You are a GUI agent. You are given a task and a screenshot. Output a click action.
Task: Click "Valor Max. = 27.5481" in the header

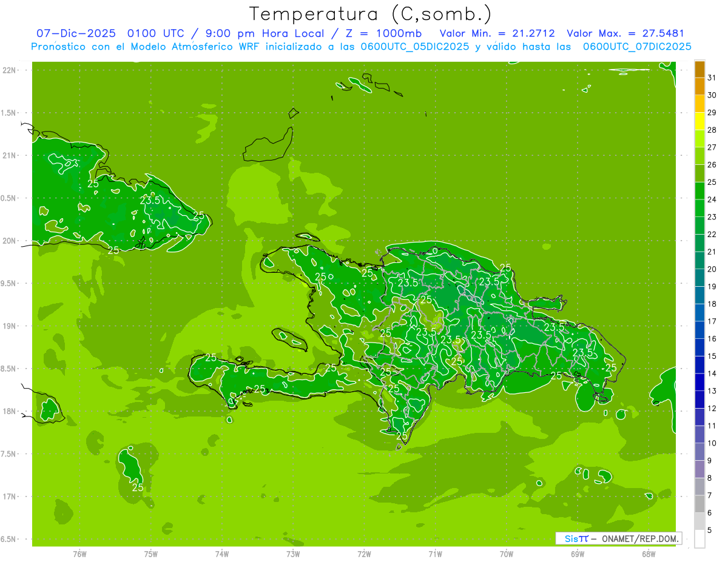[x=625, y=33]
